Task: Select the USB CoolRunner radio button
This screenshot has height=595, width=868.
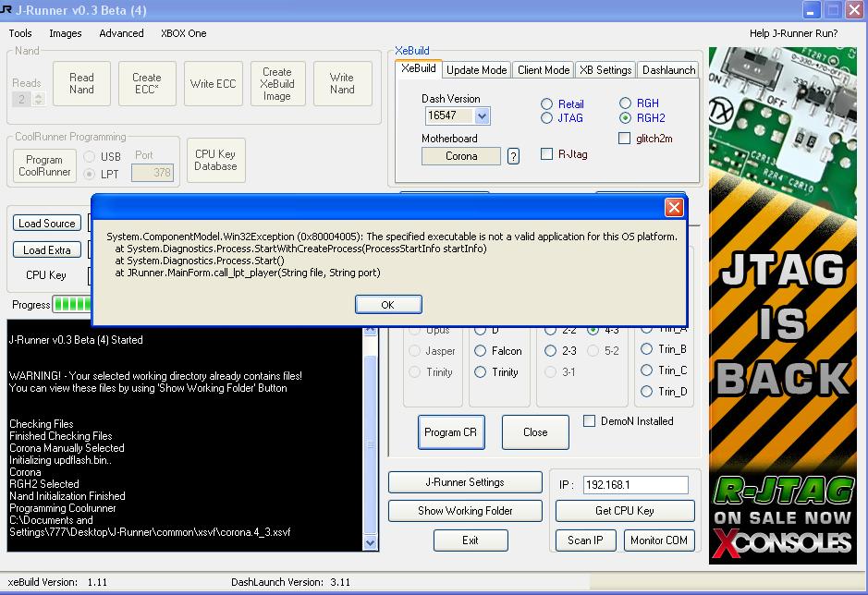Action: pos(89,157)
